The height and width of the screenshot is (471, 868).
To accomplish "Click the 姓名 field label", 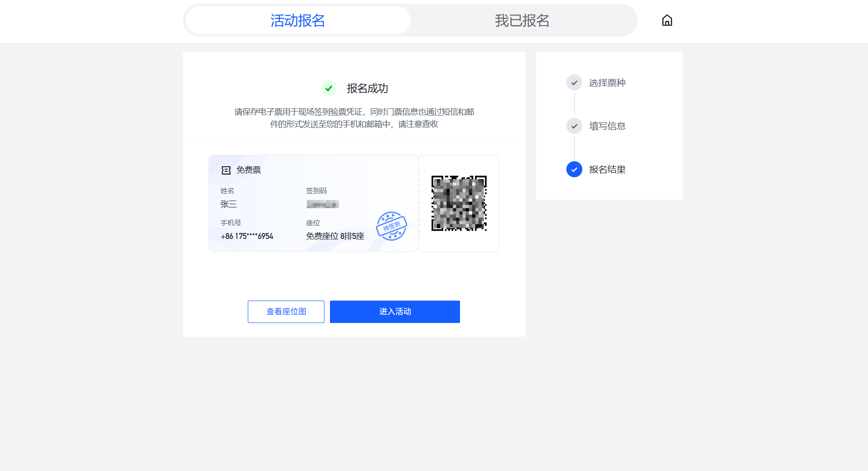I will (x=227, y=191).
